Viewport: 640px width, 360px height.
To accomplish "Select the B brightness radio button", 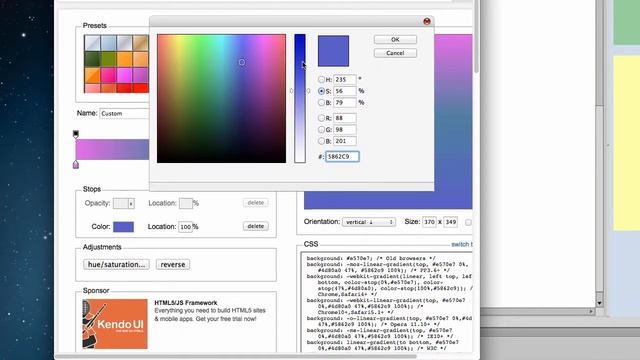I will pyautogui.click(x=321, y=102).
